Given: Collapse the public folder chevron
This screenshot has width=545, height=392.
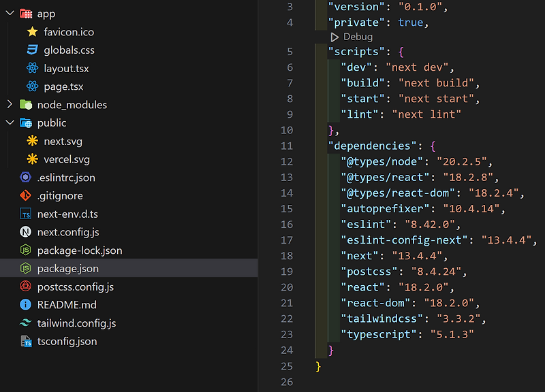Looking at the screenshot, I should [10, 122].
